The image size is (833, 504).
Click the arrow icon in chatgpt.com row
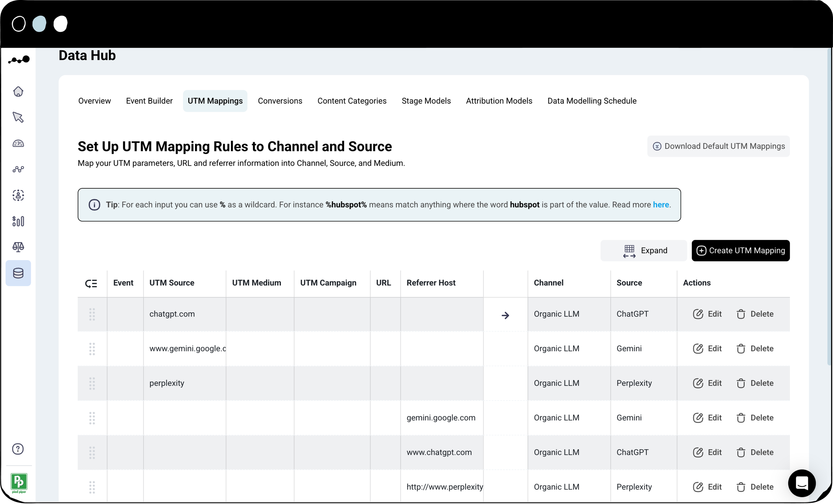(505, 316)
